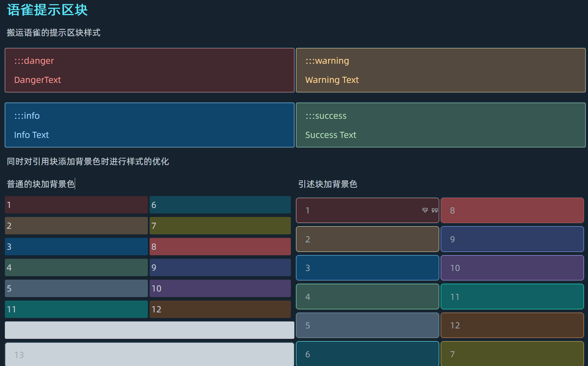Image resolution: width=588 pixels, height=366 pixels.
Task: Place cursor in Info Text line
Action: pos(31,135)
